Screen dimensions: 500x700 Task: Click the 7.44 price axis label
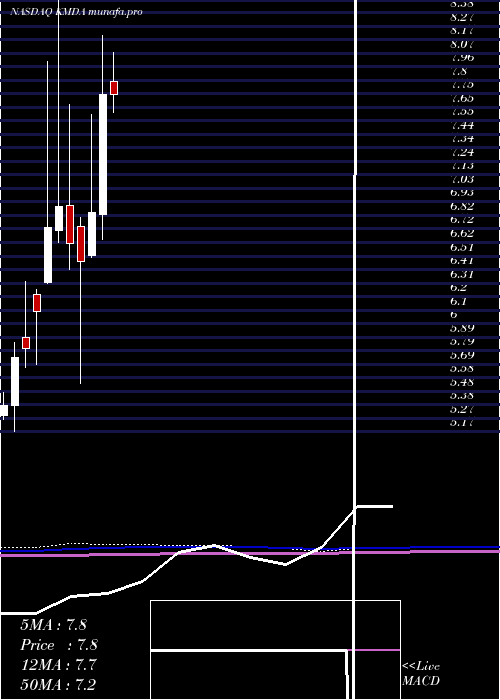point(462,125)
